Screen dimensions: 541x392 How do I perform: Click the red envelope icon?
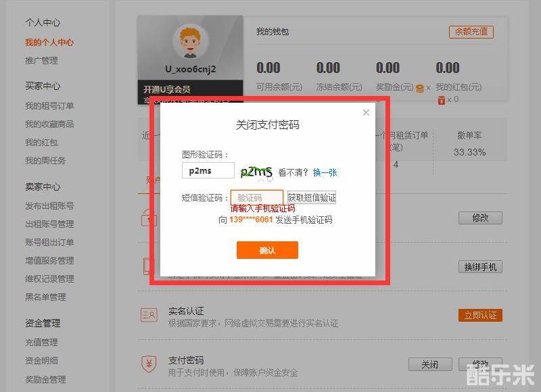pyautogui.click(x=441, y=99)
